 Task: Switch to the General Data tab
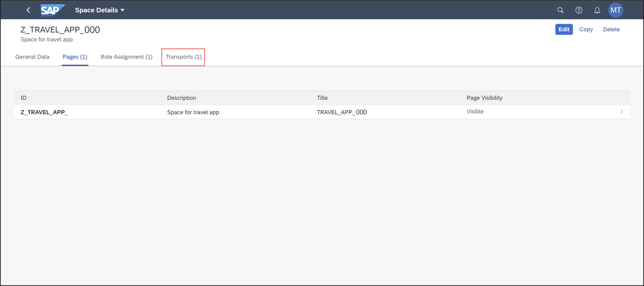(32, 57)
